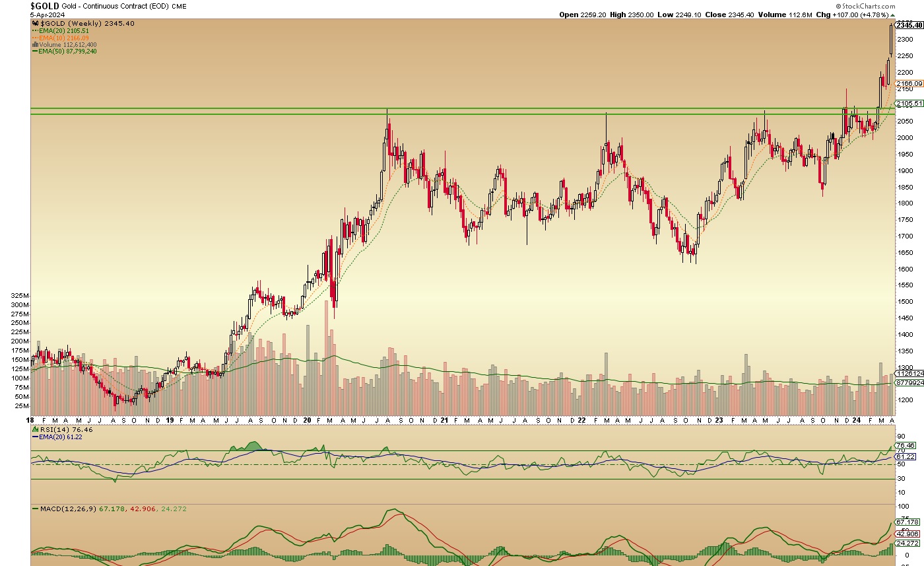Image resolution: width=924 pixels, height=566 pixels.
Task: Click the MACD(12,26,9) legend line marker
Action: pyautogui.click(x=35, y=509)
